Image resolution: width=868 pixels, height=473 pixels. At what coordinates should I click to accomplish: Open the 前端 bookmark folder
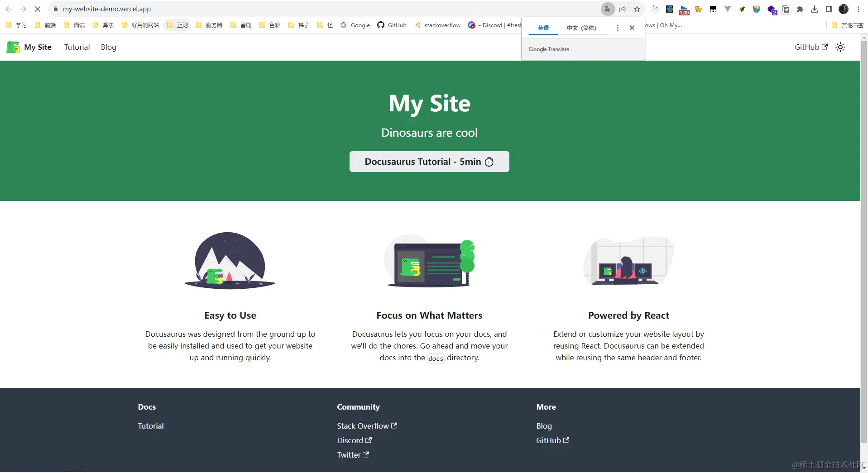pos(45,25)
